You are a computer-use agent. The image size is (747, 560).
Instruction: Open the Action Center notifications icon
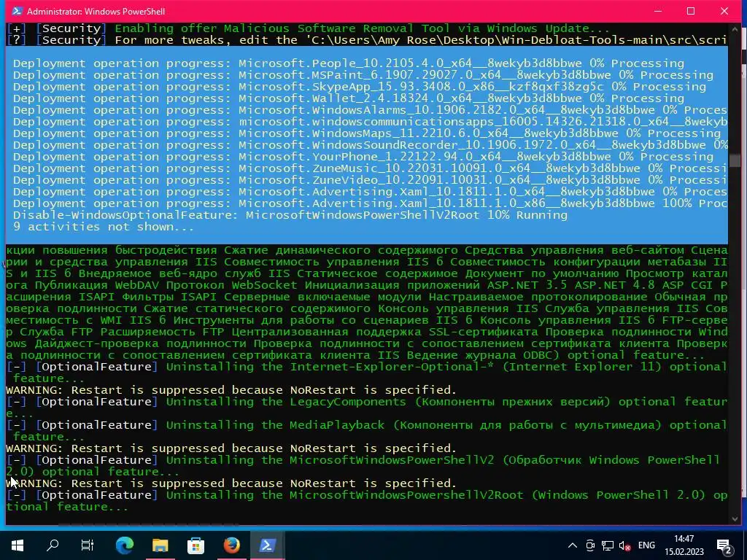(725, 545)
